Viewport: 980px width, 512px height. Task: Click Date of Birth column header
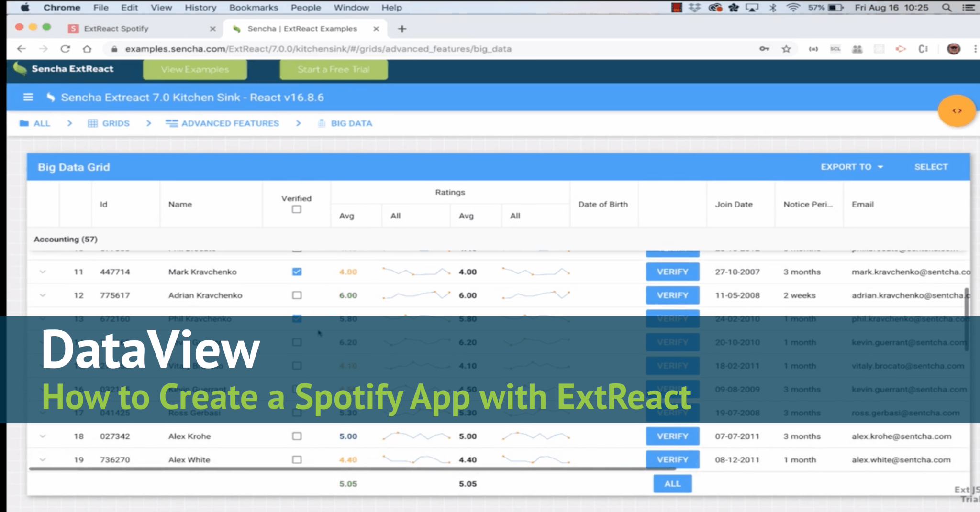pos(603,204)
